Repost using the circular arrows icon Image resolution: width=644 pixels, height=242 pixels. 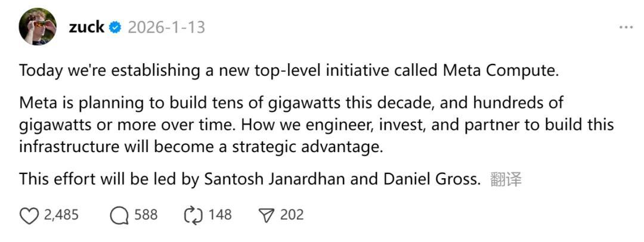coord(194,215)
